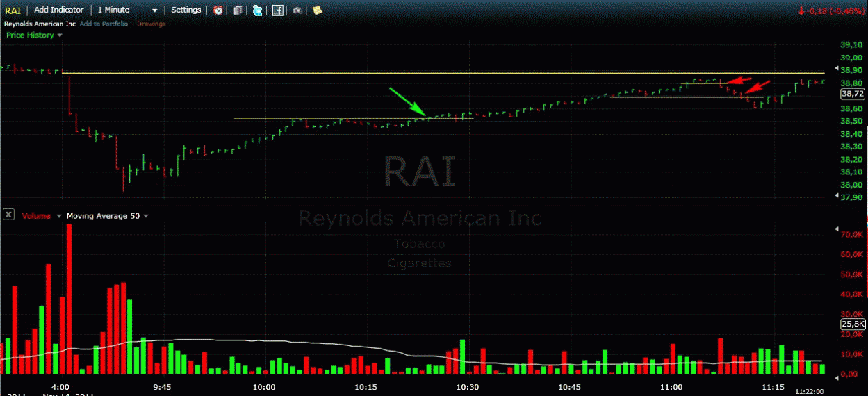Viewport: 868px width, 396px height.
Task: Click the 70,0K volume axis label
Action: point(851,235)
